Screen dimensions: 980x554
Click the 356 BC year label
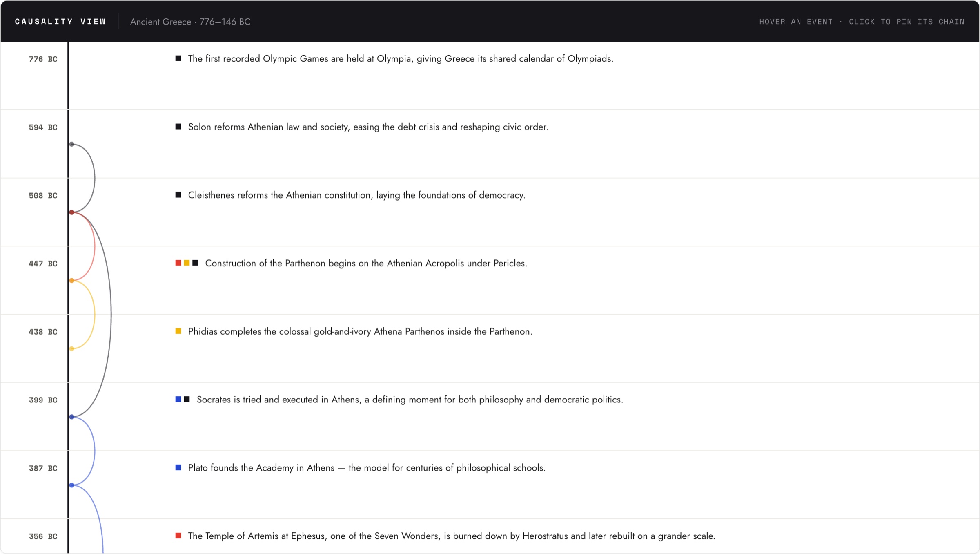click(43, 536)
